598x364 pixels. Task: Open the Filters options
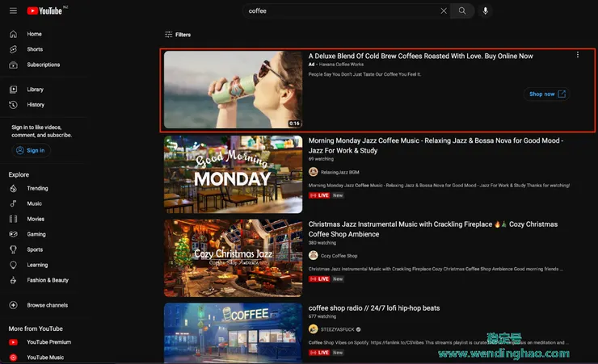178,35
